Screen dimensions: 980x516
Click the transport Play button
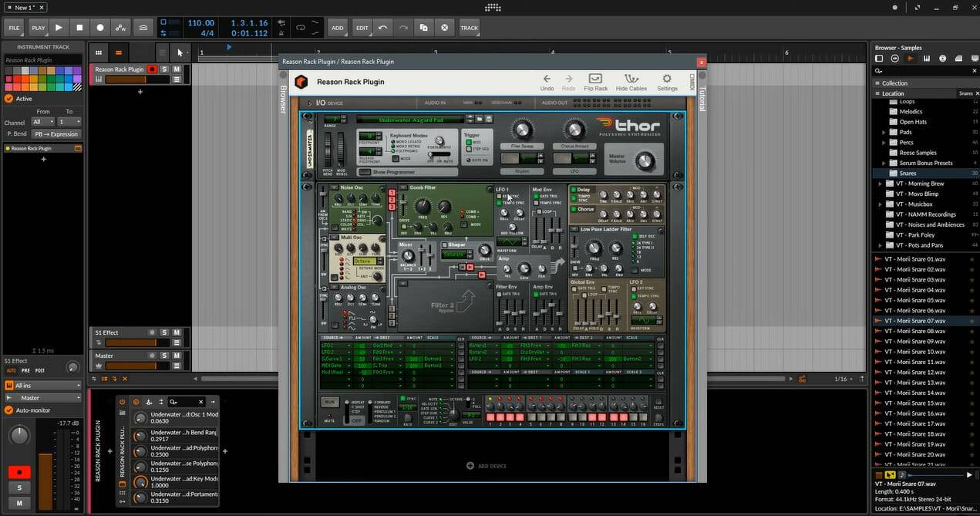pos(59,28)
